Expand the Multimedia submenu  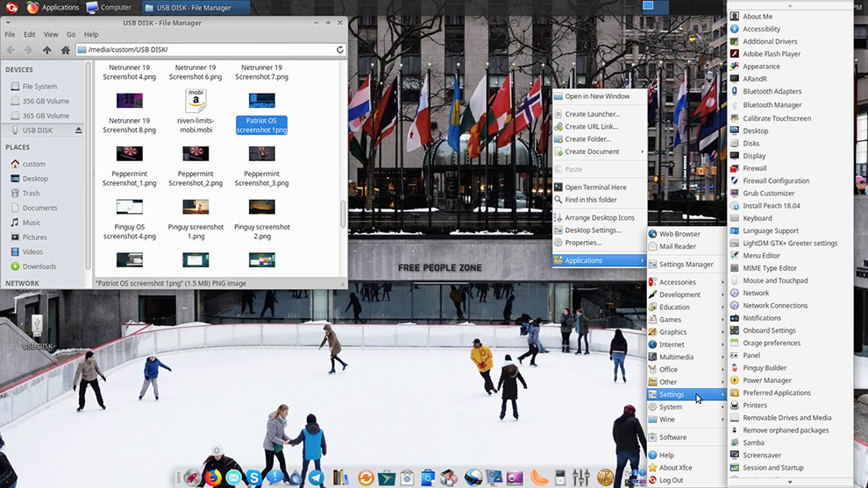(x=687, y=357)
